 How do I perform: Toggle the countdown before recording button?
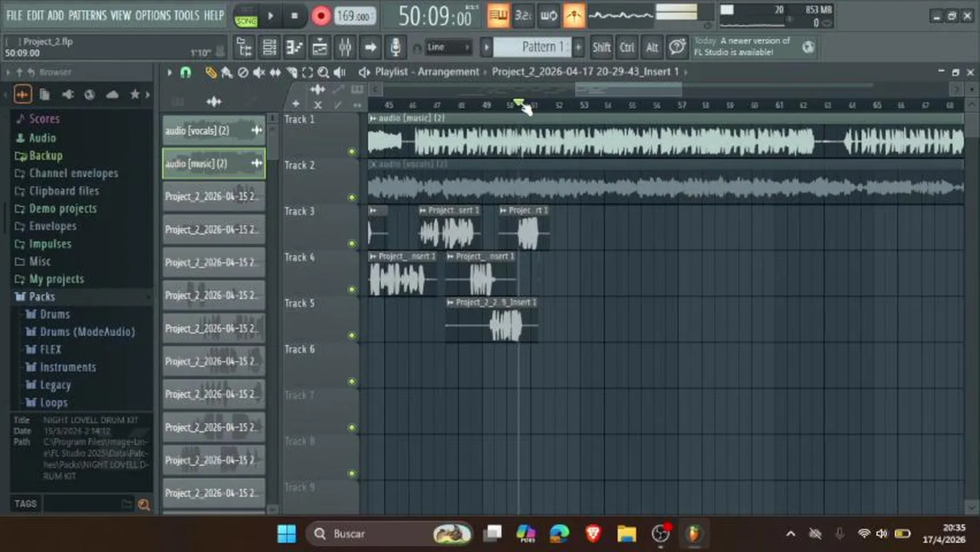(524, 15)
